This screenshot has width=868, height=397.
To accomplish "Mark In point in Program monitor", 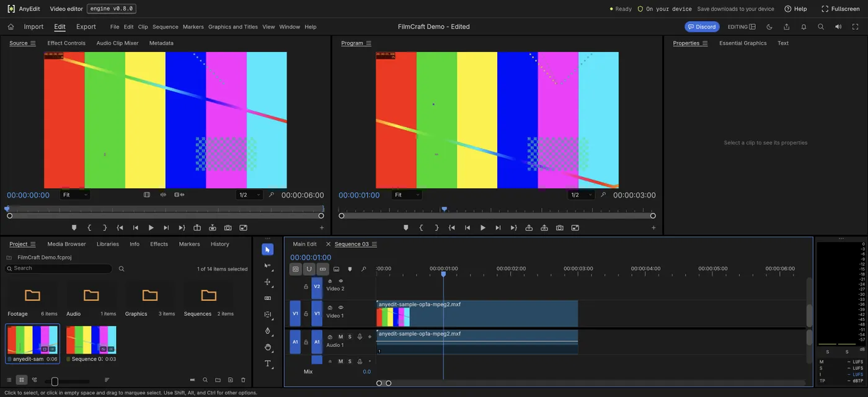I will click(x=422, y=228).
